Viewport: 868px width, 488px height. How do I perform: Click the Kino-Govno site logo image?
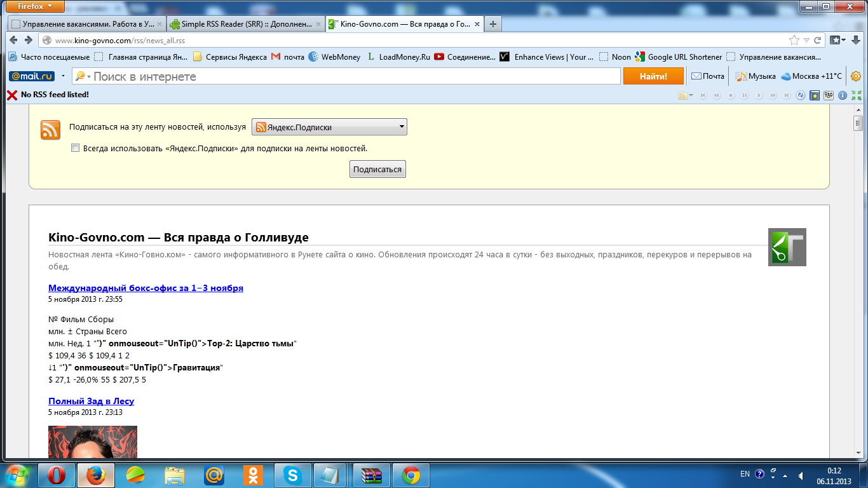tap(787, 247)
